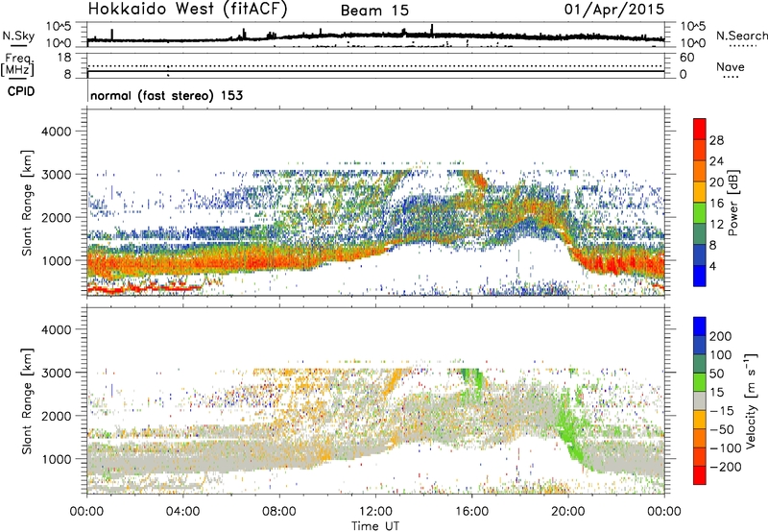
Task: Click the 'N.Sky' legend label
Action: click(x=18, y=36)
